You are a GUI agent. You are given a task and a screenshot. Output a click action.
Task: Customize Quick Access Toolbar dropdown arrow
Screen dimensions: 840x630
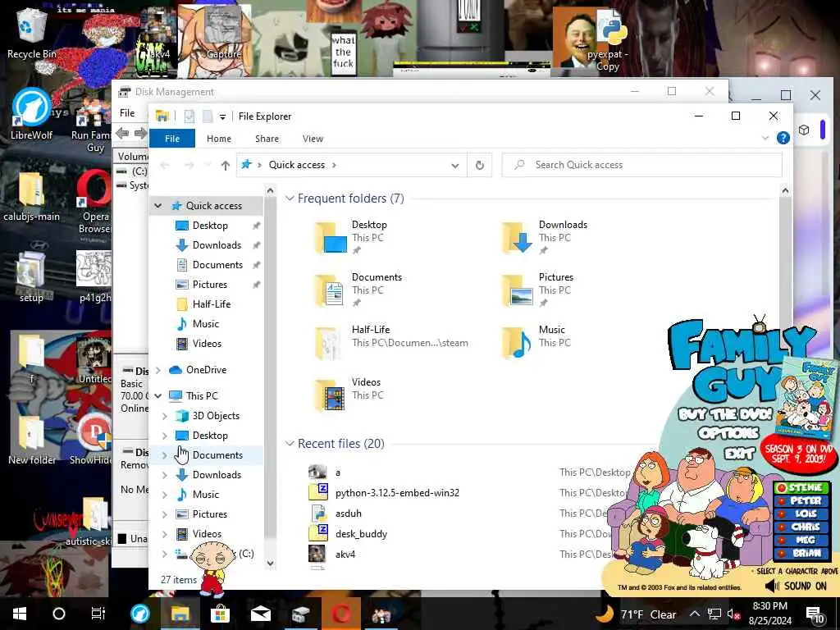(x=222, y=116)
